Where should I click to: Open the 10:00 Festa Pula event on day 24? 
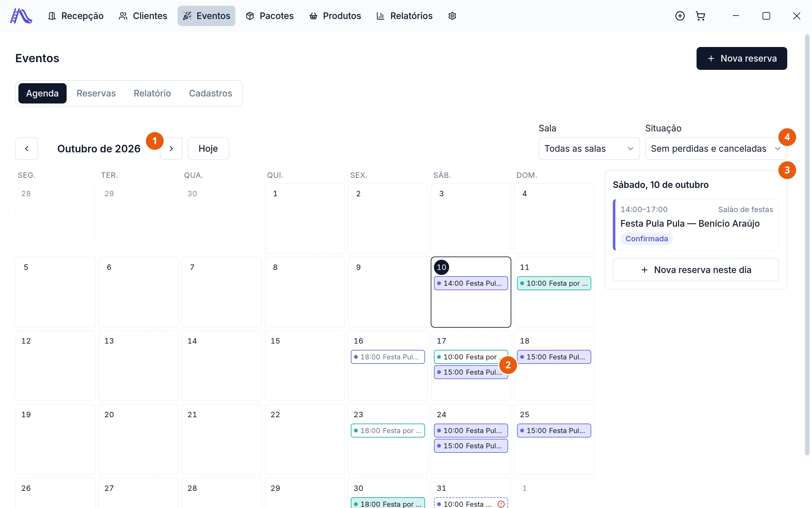tap(471, 431)
